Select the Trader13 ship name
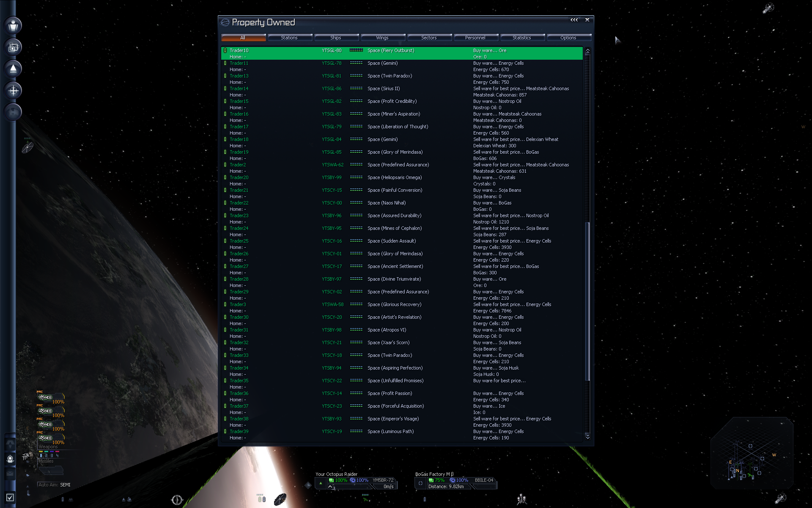The image size is (812, 508). [239, 76]
